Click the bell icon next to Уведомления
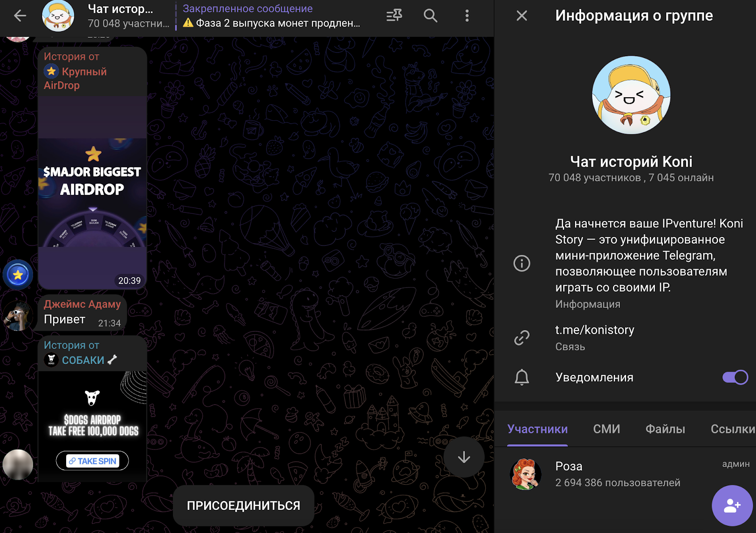Screen dimensions: 756x533 522,377
